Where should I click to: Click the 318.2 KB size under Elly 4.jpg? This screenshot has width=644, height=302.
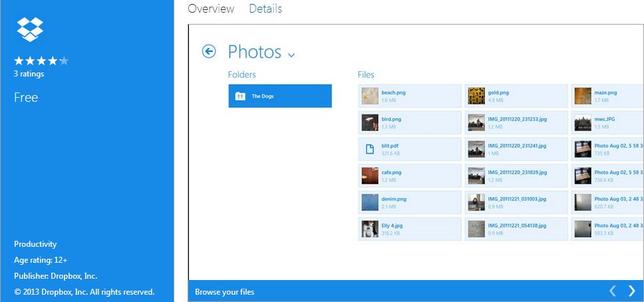coord(391,233)
